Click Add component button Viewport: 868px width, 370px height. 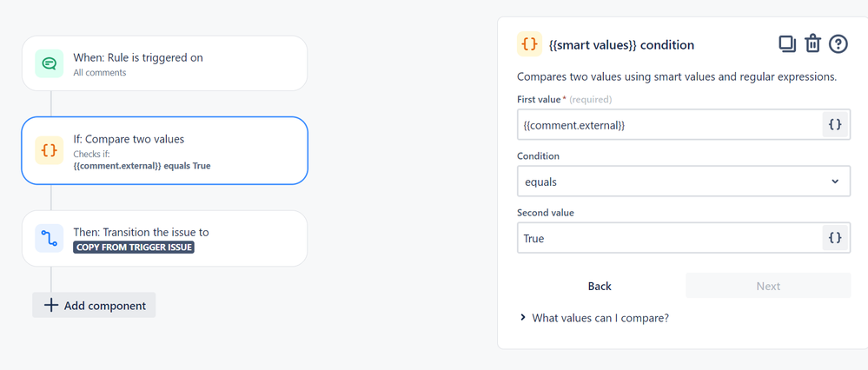pyautogui.click(x=95, y=305)
